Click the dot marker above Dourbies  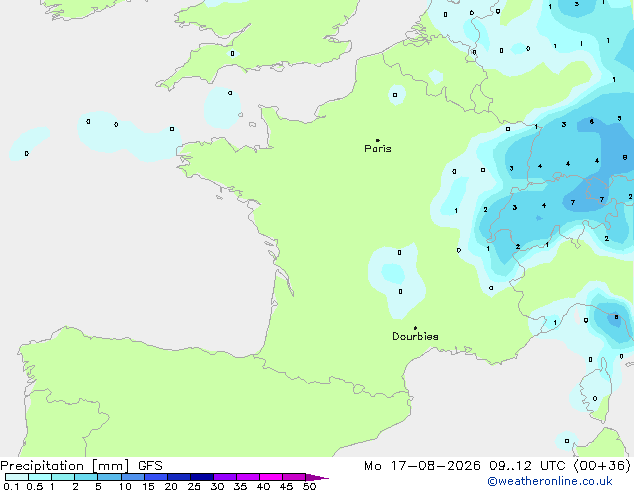pyautogui.click(x=415, y=328)
